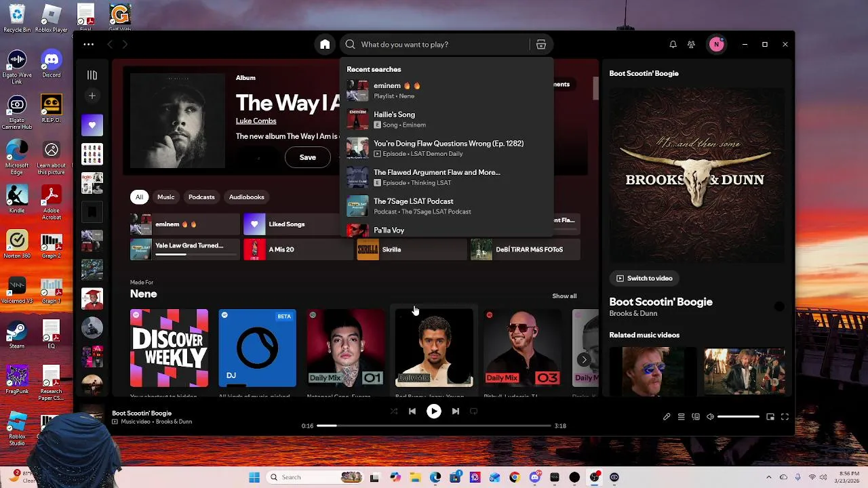Open the DJ Beta card
Screen dimensions: 868x488
[x=258, y=348]
